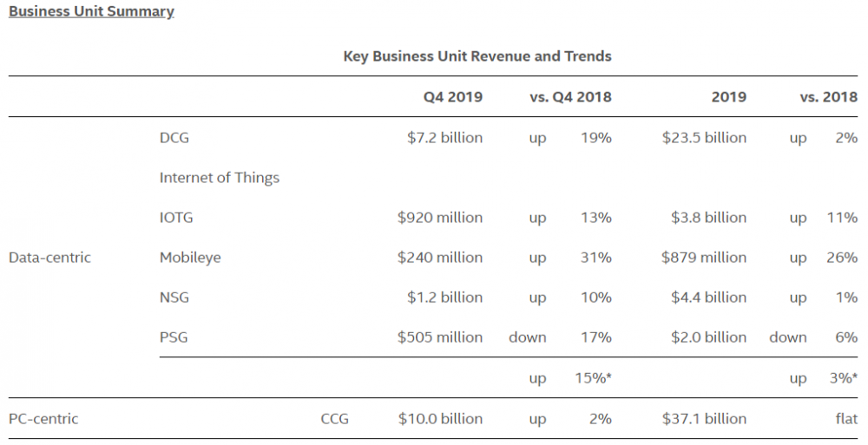Click the 11% value in IOTG row
The height and width of the screenshot is (445, 868).
click(842, 218)
